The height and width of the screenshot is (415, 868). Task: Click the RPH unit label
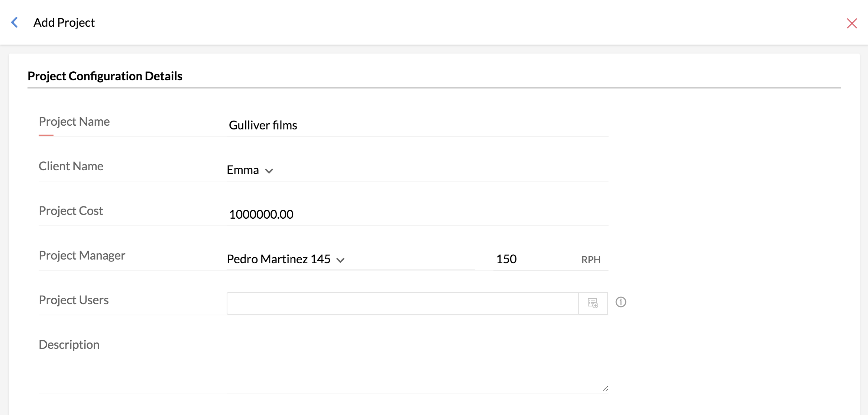591,260
